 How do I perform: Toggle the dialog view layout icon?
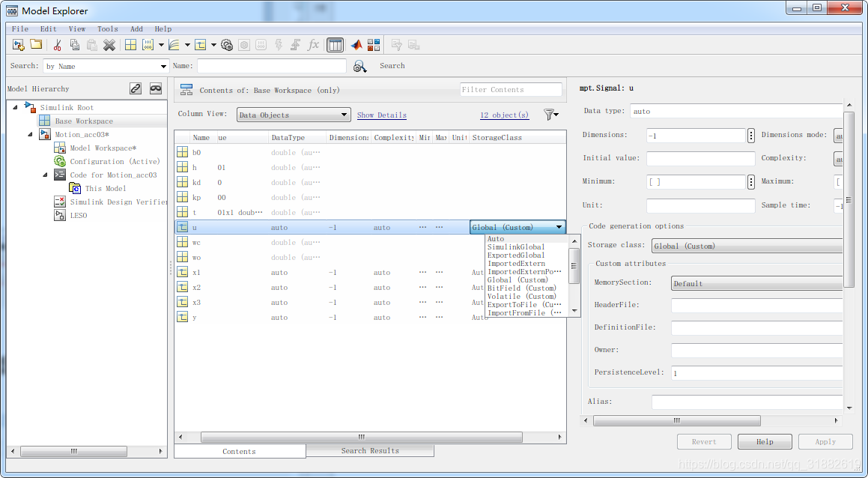click(335, 45)
